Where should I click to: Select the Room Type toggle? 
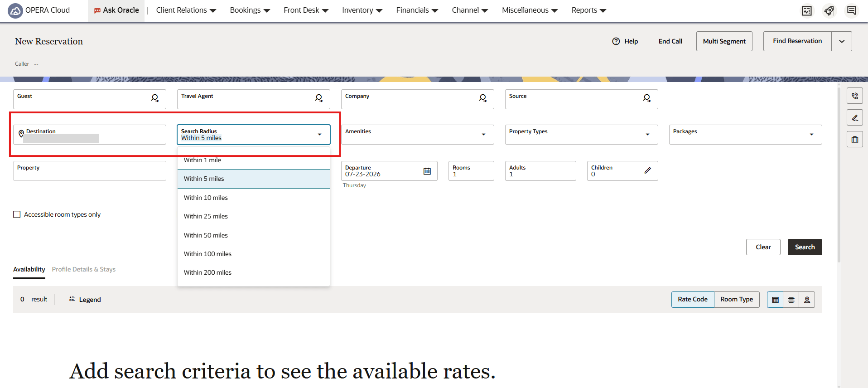point(737,299)
